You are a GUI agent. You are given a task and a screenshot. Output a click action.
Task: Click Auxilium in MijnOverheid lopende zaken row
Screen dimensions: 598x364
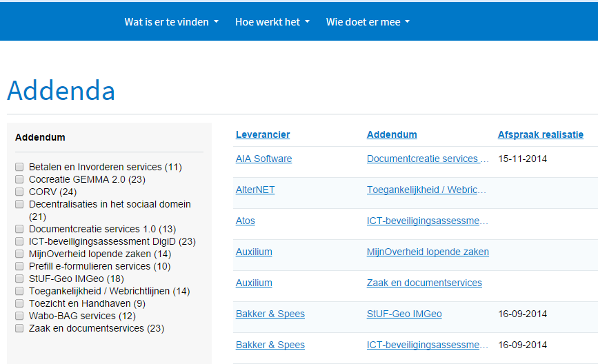[254, 252]
